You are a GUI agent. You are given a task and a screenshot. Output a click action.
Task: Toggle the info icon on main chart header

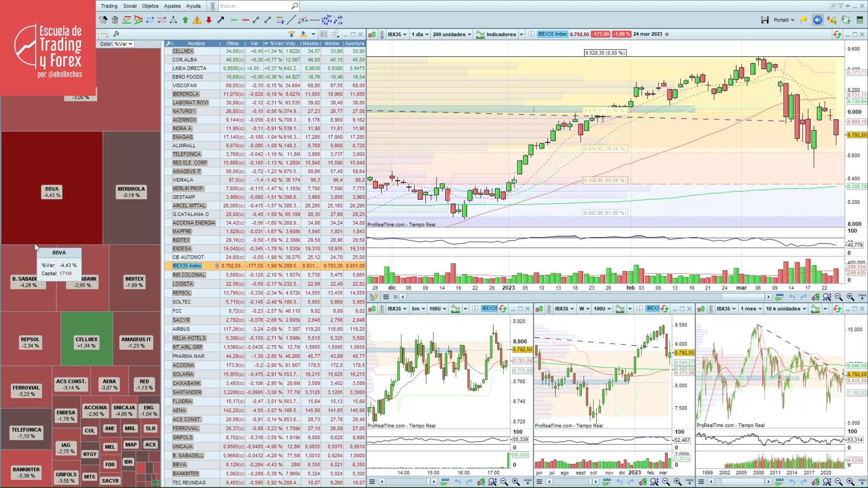pos(531,34)
